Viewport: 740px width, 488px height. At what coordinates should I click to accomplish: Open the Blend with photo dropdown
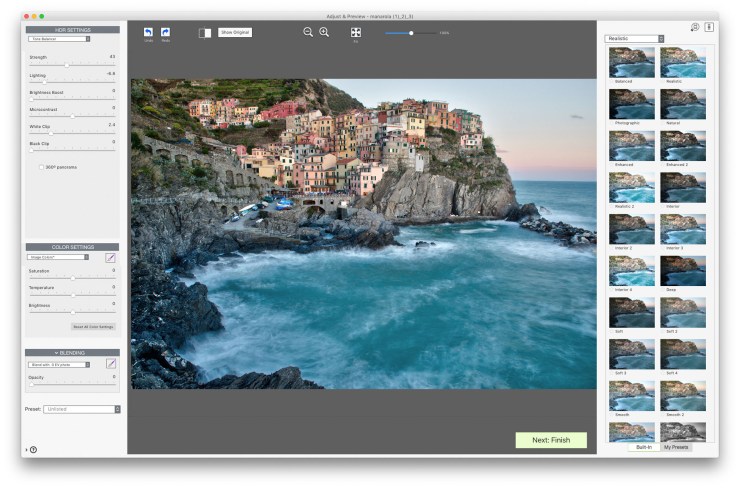pos(59,365)
